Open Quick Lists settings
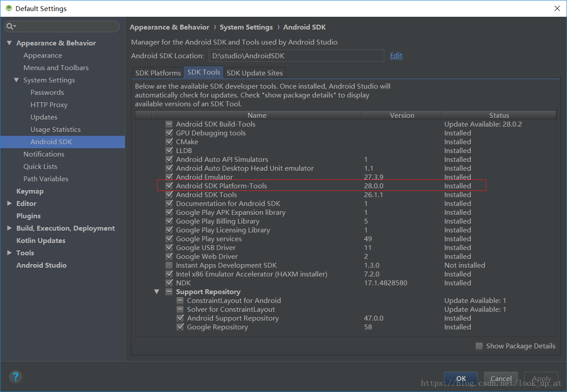 coord(40,167)
